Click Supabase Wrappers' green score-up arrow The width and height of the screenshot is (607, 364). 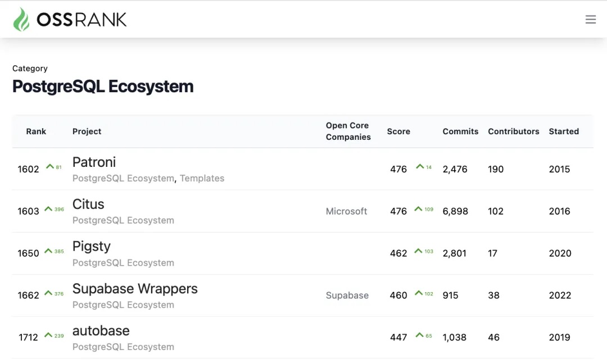(418, 293)
